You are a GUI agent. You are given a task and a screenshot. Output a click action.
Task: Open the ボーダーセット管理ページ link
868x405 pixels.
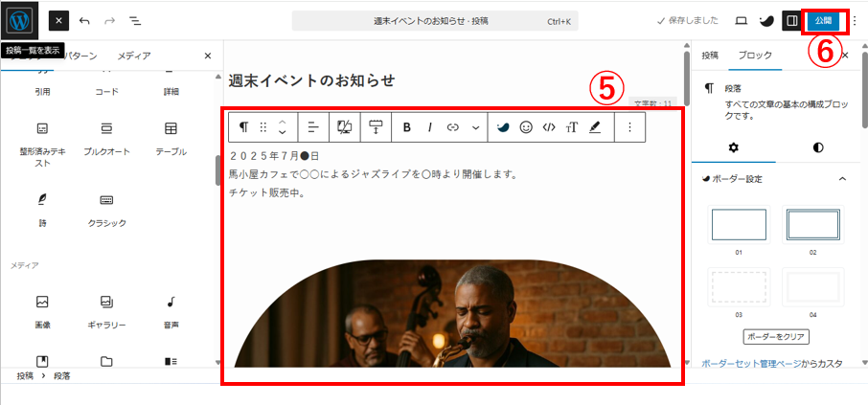[x=751, y=364]
